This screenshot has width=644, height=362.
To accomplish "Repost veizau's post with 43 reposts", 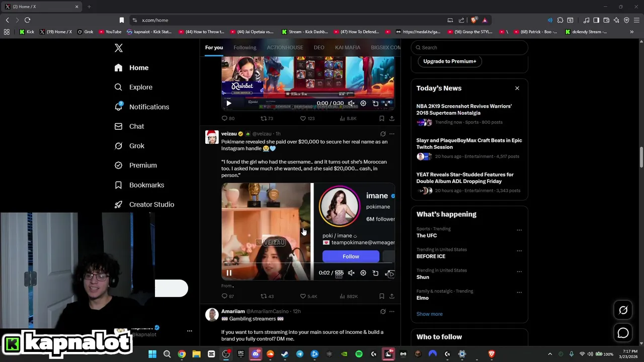I will click(267, 296).
